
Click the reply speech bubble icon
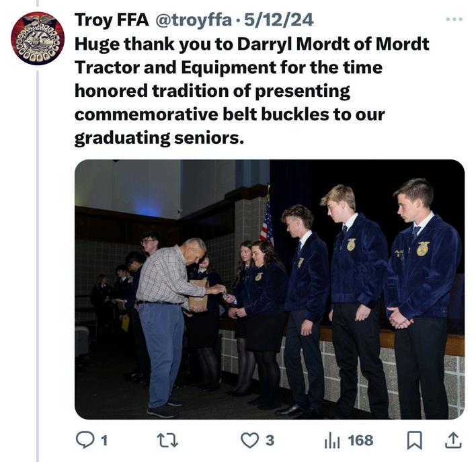85,440
